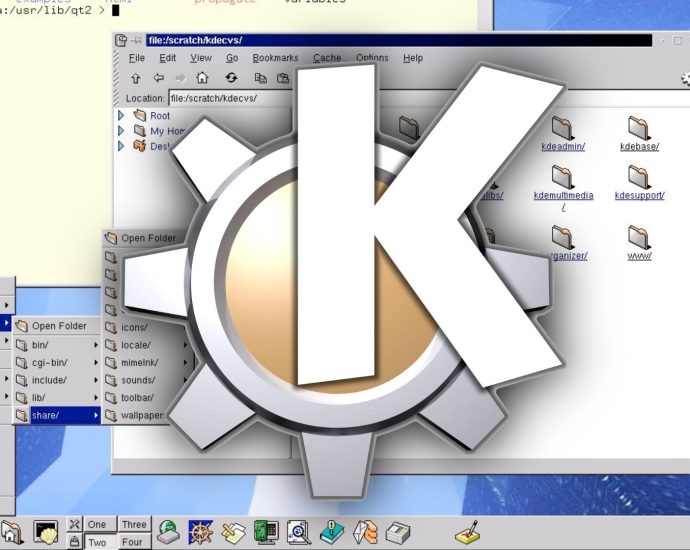Switch to desktop Three in pager
The image size is (690, 550).
(134, 524)
